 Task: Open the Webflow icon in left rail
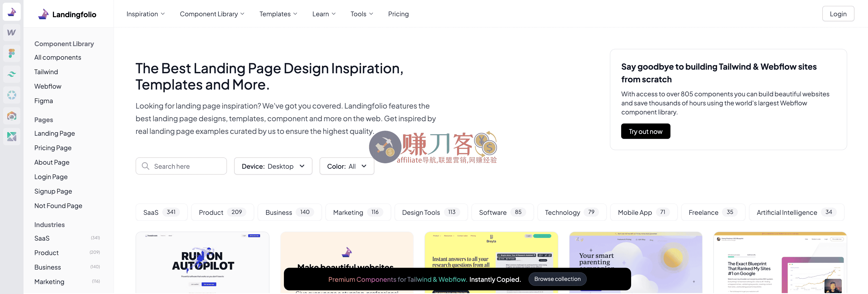point(12,33)
